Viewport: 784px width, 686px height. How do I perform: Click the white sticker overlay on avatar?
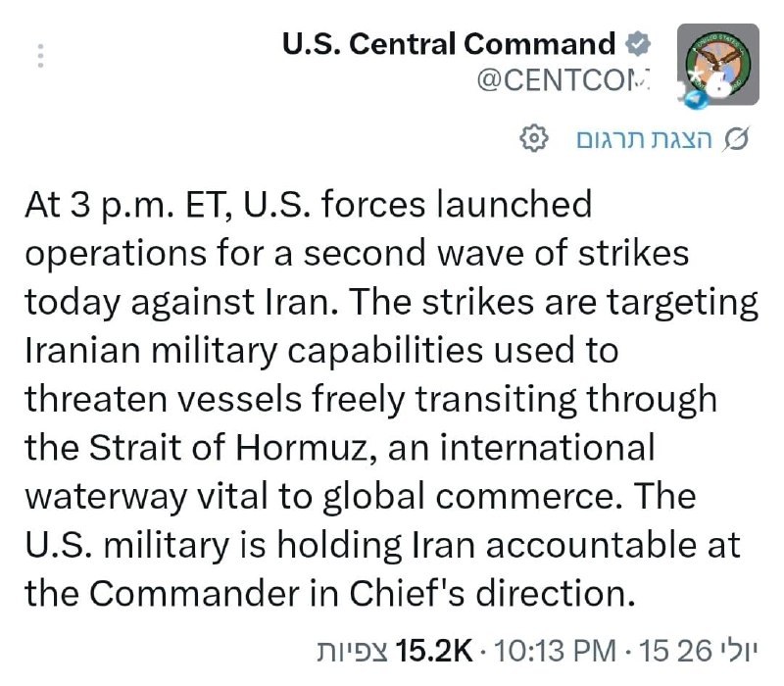click(720, 85)
